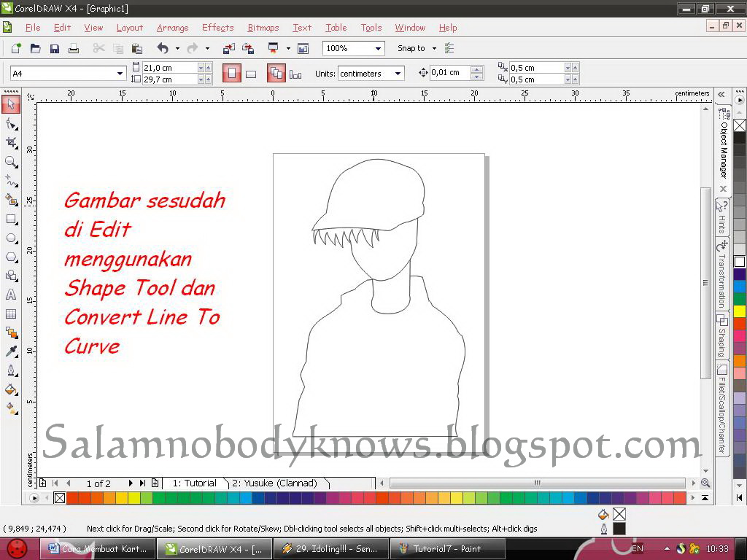Expand the undo history arrow

(177, 48)
